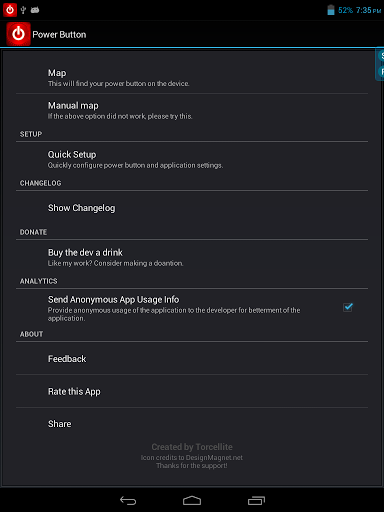Open the Map option
The width and height of the screenshot is (384, 512).
point(192,77)
